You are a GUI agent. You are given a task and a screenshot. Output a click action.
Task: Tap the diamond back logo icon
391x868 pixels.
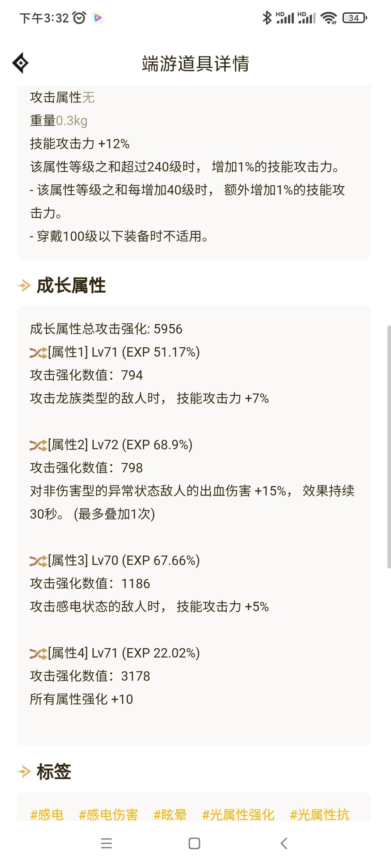(x=21, y=63)
